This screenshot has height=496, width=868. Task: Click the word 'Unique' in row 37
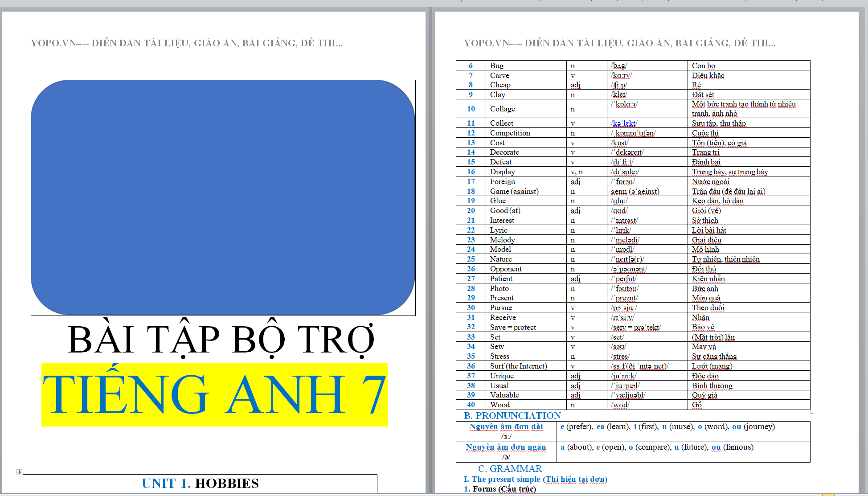tap(502, 376)
